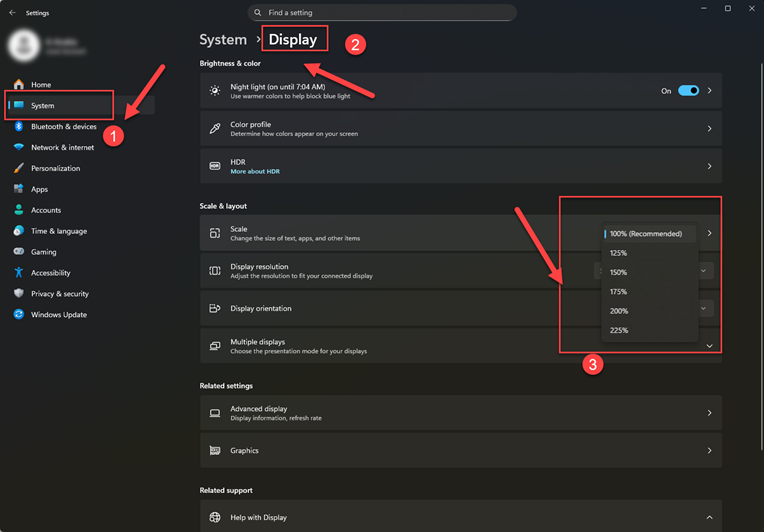The height and width of the screenshot is (532, 764).
Task: Open Night light settings chevron
Action: (x=709, y=91)
